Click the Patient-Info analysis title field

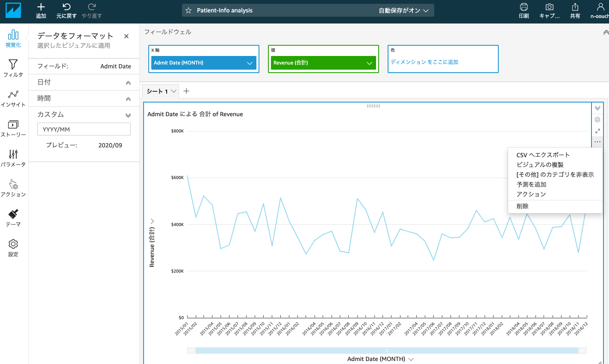pyautogui.click(x=225, y=10)
